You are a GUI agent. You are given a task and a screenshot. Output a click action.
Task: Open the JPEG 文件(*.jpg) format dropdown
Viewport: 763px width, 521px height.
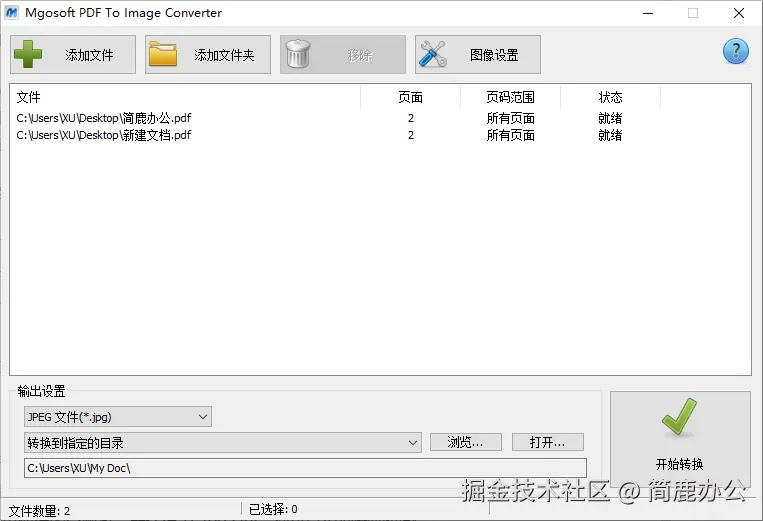click(x=118, y=417)
